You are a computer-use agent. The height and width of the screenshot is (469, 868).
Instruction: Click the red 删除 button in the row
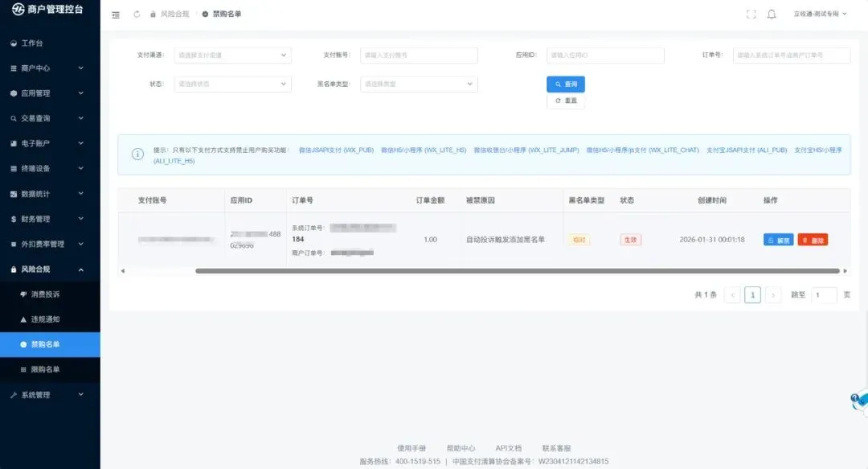(x=813, y=240)
